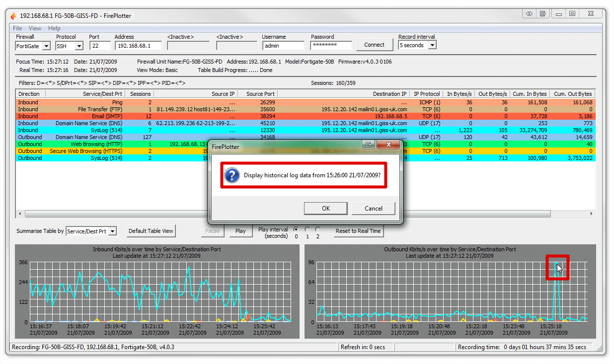This screenshot has width=614, height=364.
Task: Select play interval 2 seconds radio button
Action: (318, 229)
